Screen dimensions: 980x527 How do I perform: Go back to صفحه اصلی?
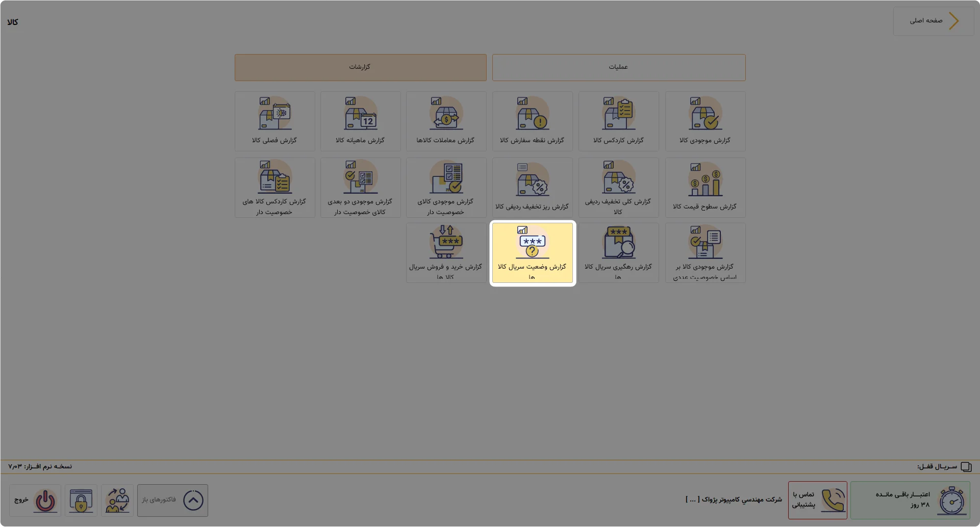click(x=934, y=21)
